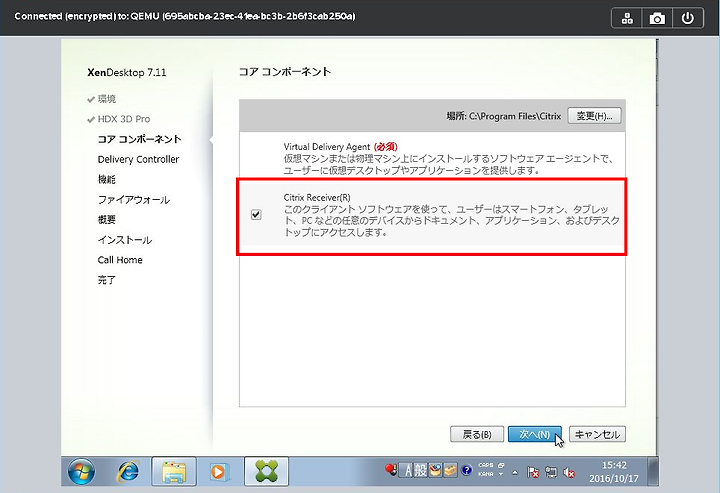Screen dimensions: 720x493
Task: Click the Virtual Delivery Agent title
Action: click(326, 147)
